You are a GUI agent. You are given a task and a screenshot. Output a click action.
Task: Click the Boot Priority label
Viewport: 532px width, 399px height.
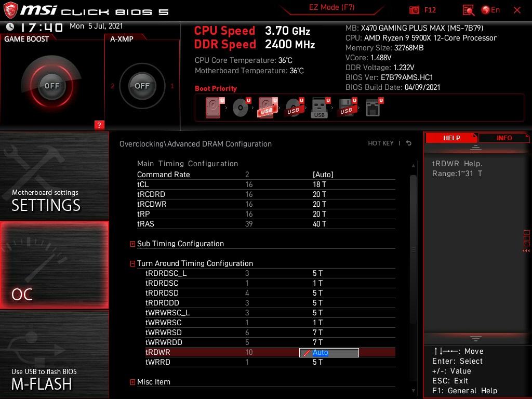tap(216, 88)
